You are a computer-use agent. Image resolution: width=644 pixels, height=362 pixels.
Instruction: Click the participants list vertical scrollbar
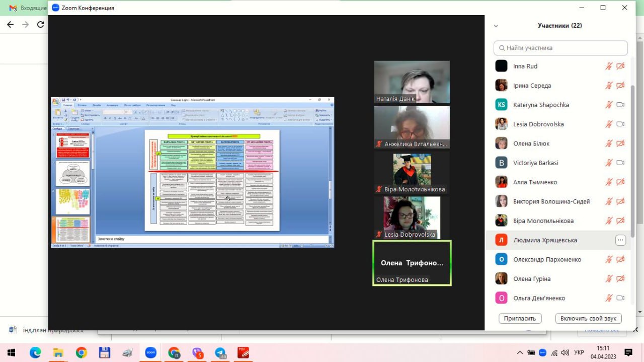click(x=632, y=151)
